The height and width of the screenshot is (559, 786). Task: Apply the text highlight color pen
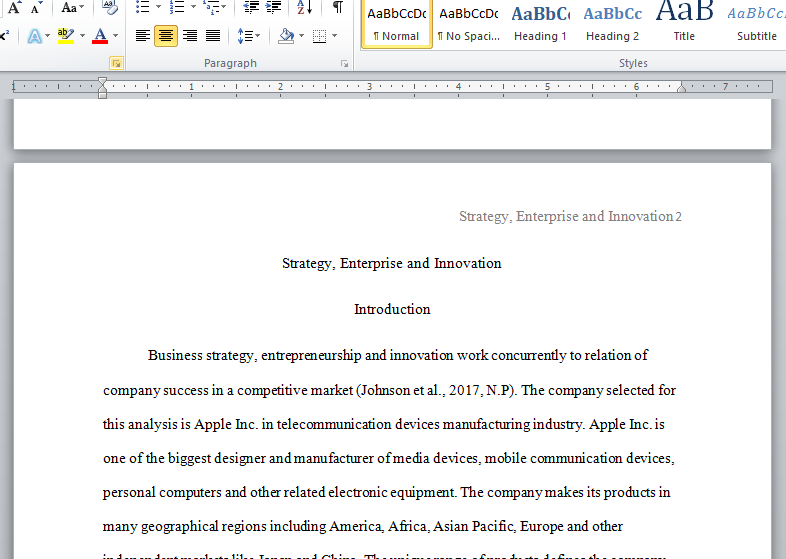pos(66,36)
